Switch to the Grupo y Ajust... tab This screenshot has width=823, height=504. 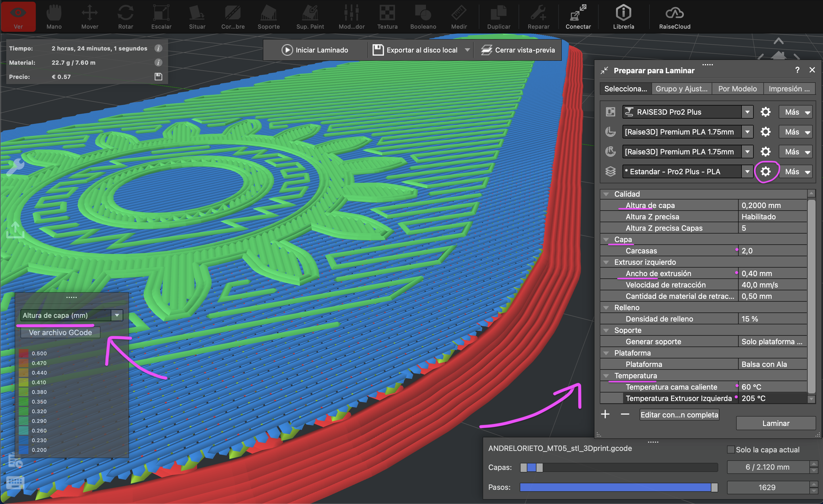click(x=681, y=89)
